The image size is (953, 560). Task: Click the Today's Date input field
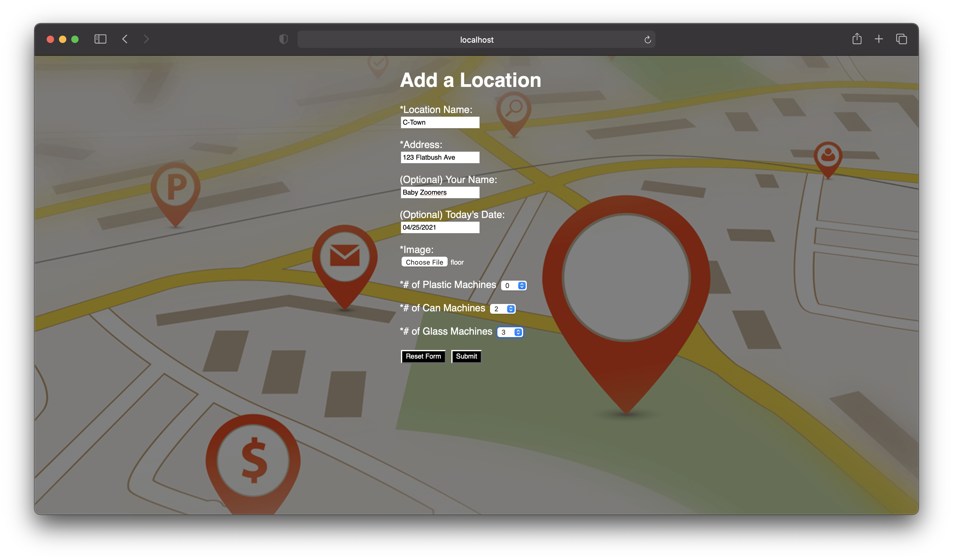pos(440,227)
